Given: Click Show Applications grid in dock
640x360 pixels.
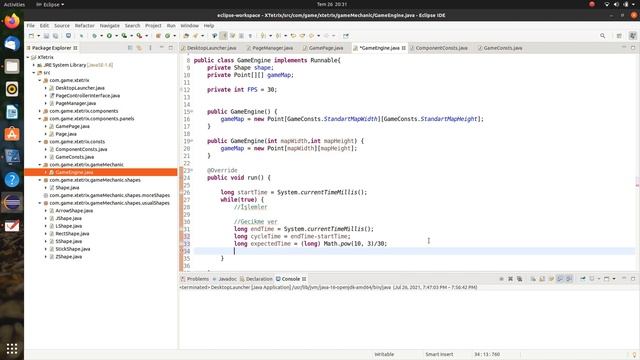Looking at the screenshot, I should pyautogui.click(x=12, y=349).
